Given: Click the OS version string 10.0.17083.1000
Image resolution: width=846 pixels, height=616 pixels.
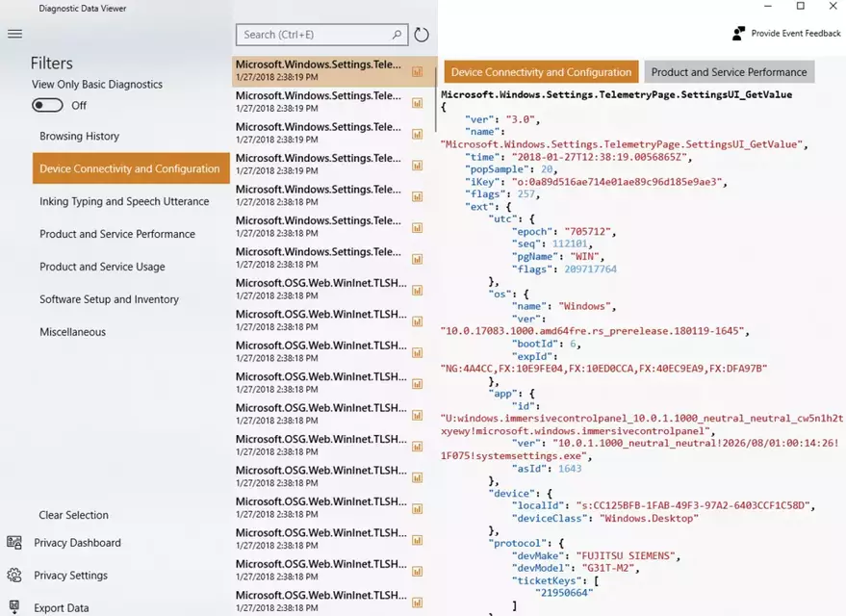Looking at the screenshot, I should [595, 331].
